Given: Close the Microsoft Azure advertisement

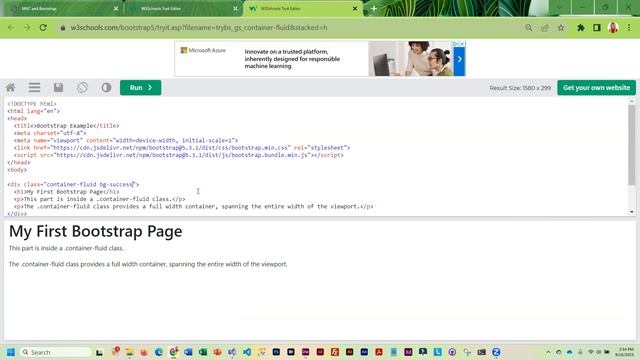Looking at the screenshot, I should point(462,44).
